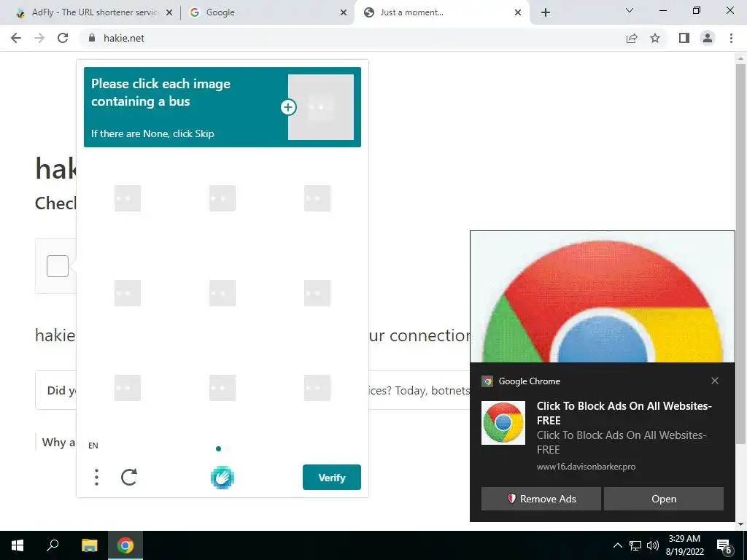The image size is (747, 560).
Task: Click the page vertical scrollbar
Action: [x=740, y=254]
